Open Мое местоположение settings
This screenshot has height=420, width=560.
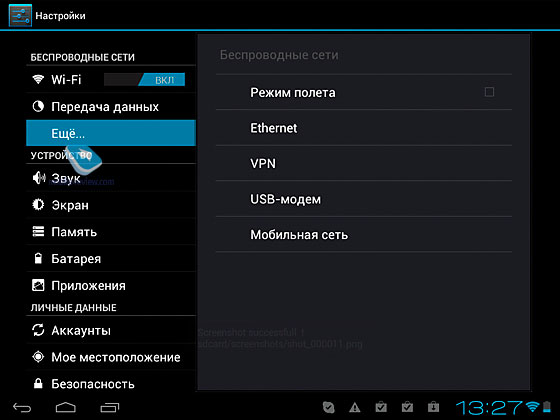[111, 357]
